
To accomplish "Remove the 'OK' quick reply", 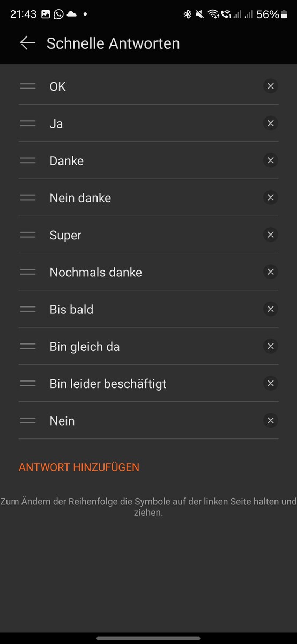I will coord(271,86).
